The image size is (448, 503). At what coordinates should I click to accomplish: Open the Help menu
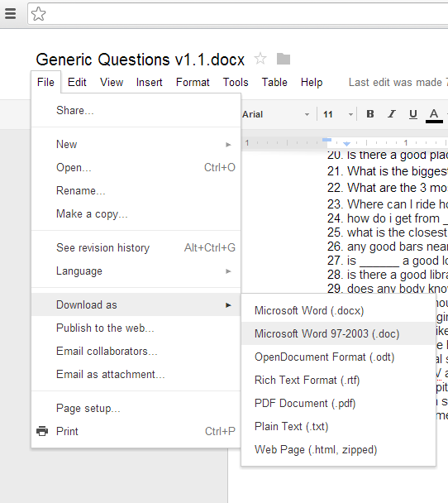312,82
